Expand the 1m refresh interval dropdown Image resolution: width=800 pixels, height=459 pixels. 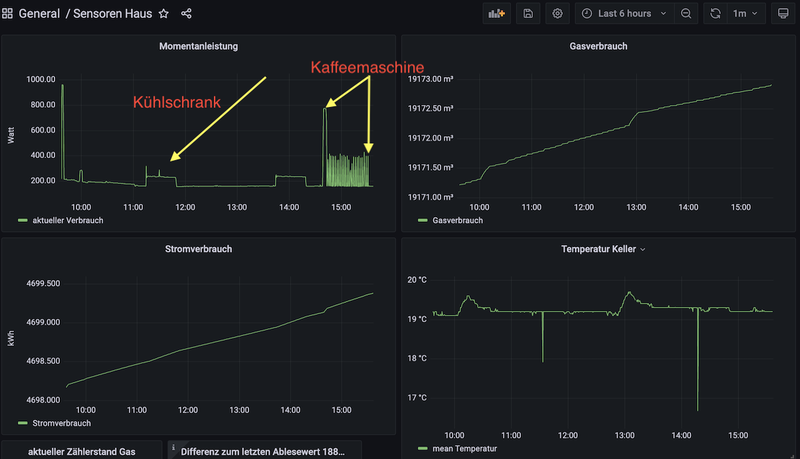click(x=746, y=14)
